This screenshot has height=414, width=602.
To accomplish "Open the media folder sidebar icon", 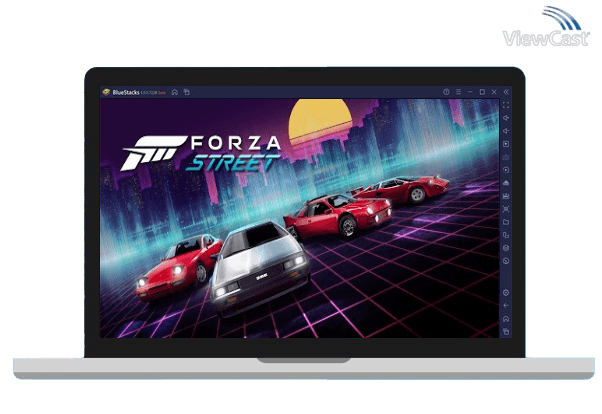I will pyautogui.click(x=506, y=222).
